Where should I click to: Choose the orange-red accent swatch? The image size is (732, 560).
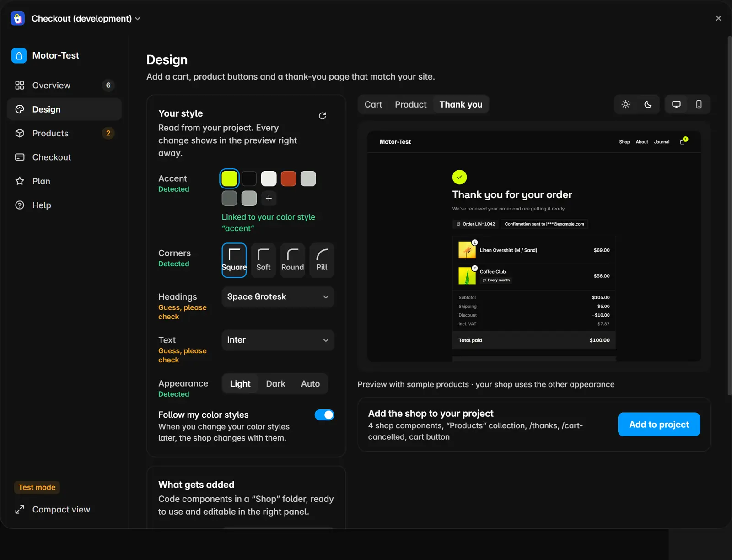(x=289, y=179)
